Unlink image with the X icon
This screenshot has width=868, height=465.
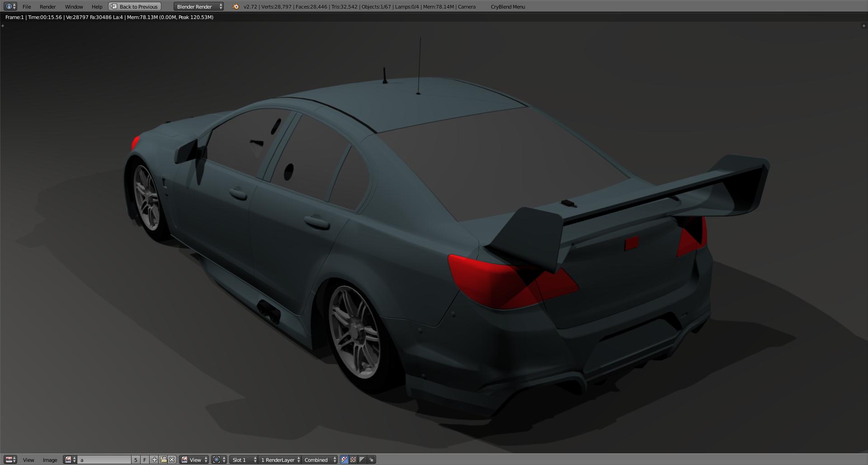(x=172, y=460)
